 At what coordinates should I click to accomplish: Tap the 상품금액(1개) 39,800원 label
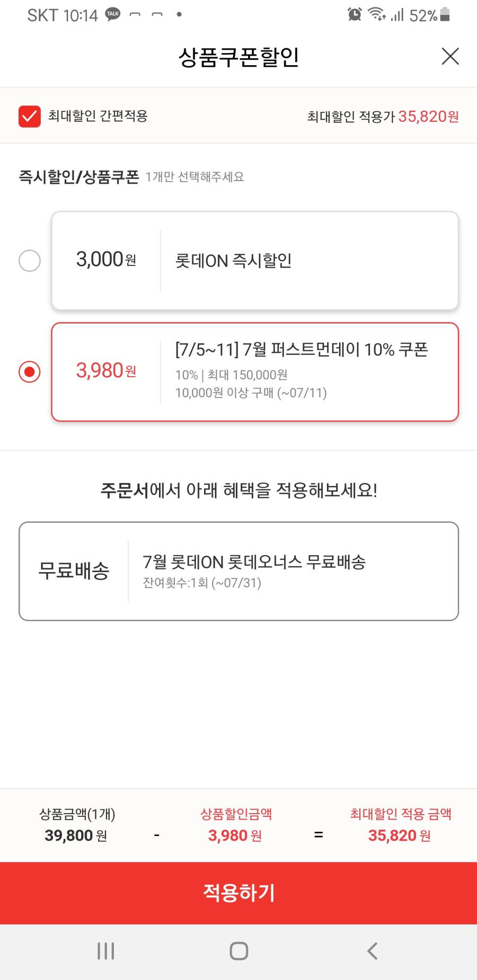77,825
